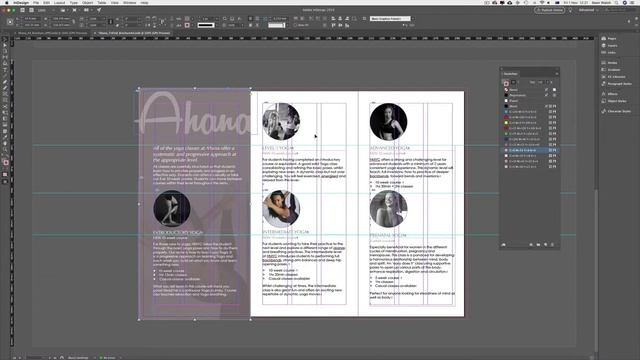
Task: Switch to the first Ahana document tab
Action: 51,33
